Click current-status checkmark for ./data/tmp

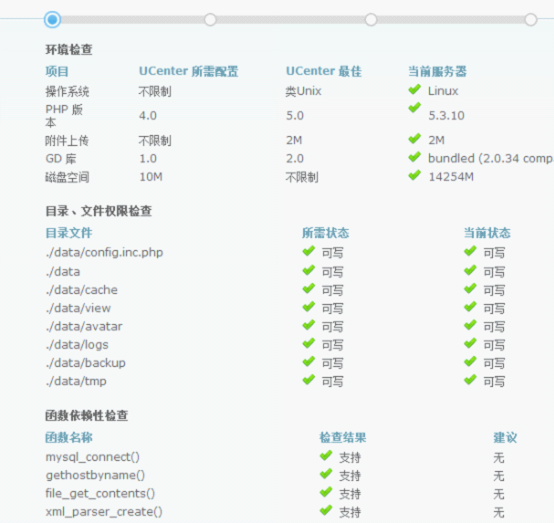click(x=470, y=380)
